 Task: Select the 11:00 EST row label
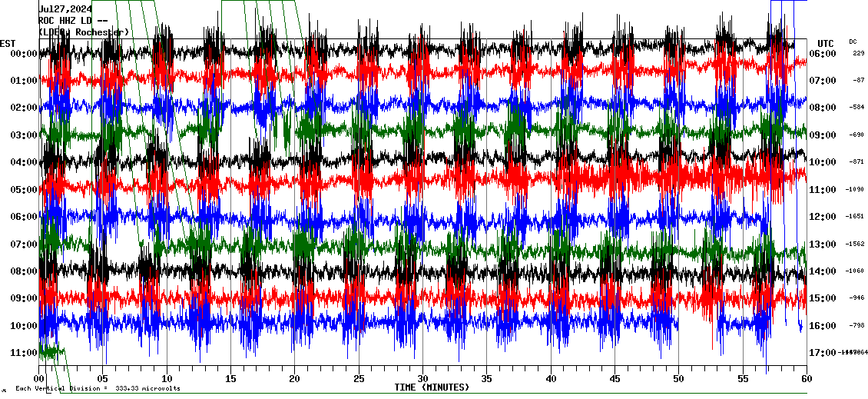25,353
